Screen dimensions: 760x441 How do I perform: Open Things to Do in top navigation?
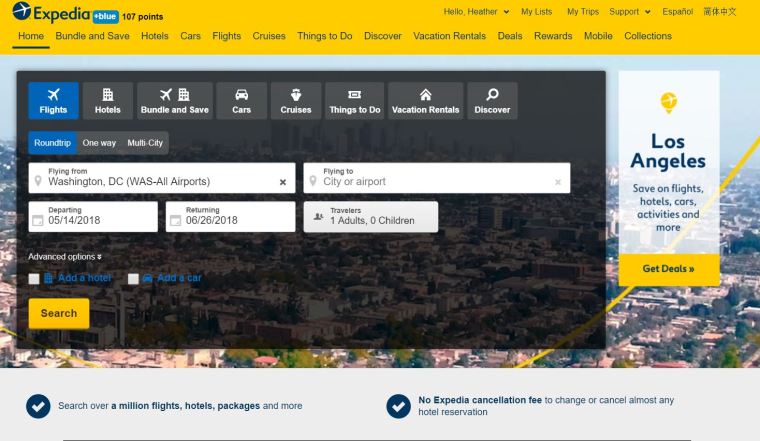[325, 36]
